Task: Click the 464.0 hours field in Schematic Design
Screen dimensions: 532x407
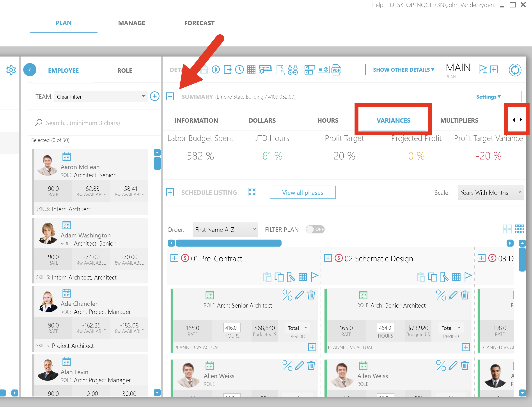Action: pos(385,327)
